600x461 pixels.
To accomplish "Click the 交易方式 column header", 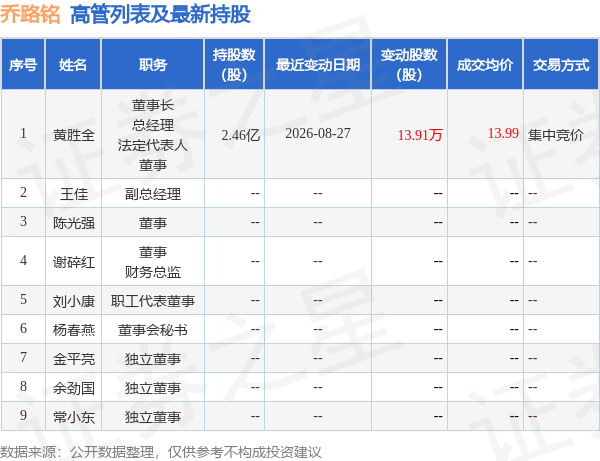I will 561,64.
